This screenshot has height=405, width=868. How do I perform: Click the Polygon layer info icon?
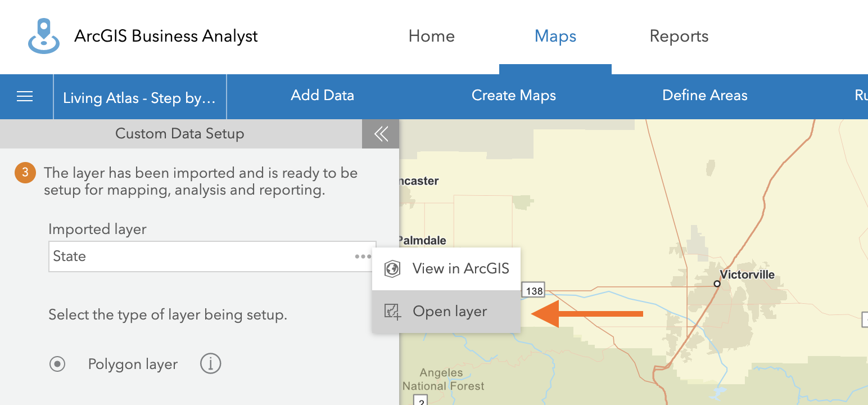[211, 364]
